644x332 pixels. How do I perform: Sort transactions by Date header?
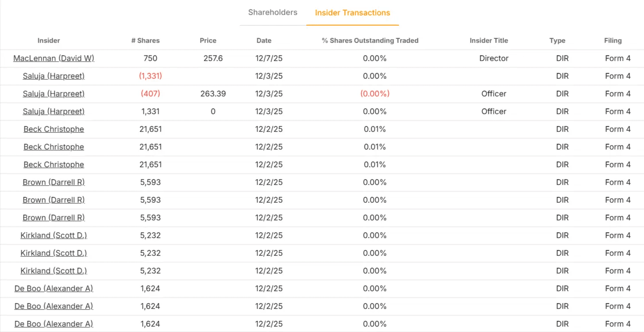[264, 40]
